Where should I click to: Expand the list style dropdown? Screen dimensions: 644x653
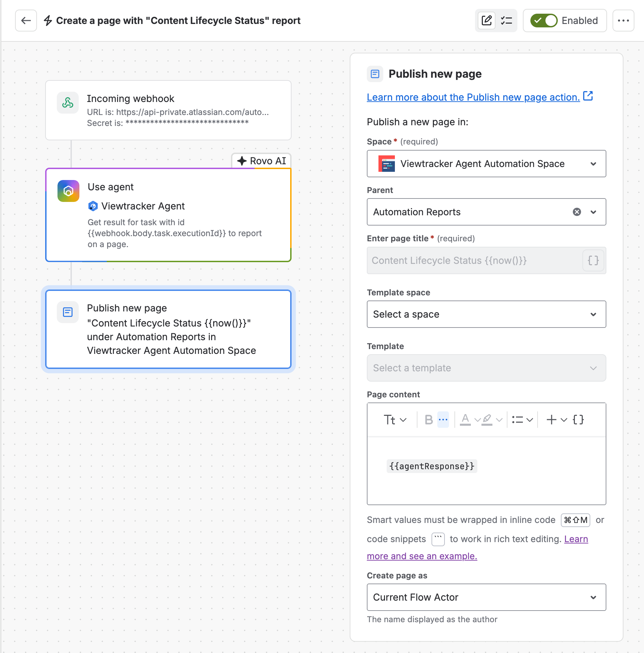tap(522, 420)
